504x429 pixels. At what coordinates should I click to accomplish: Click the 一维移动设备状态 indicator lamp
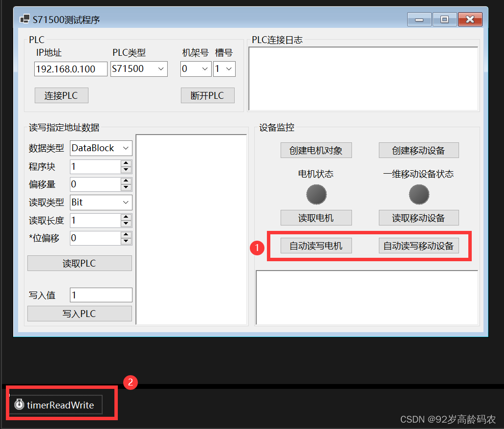(419, 195)
